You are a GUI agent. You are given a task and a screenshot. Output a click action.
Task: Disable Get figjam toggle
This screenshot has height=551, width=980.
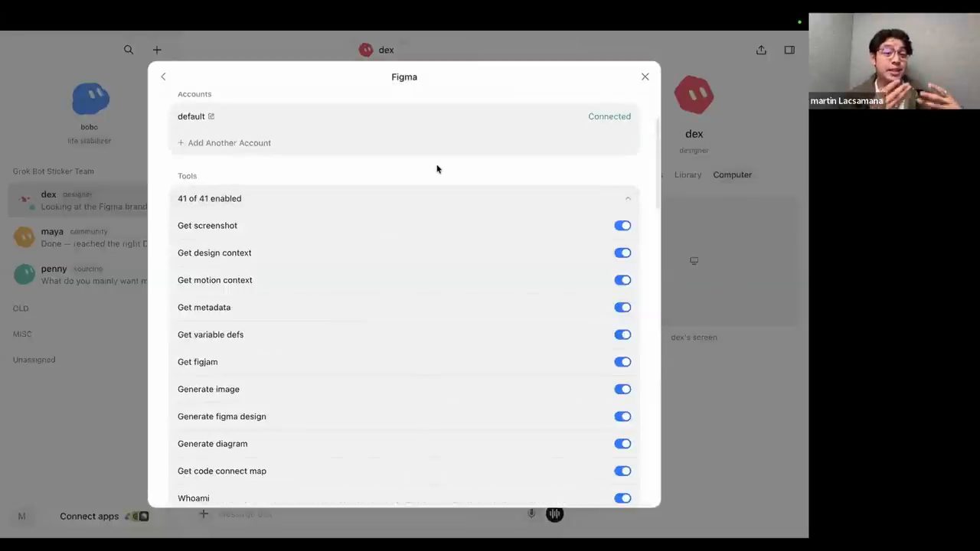point(622,362)
